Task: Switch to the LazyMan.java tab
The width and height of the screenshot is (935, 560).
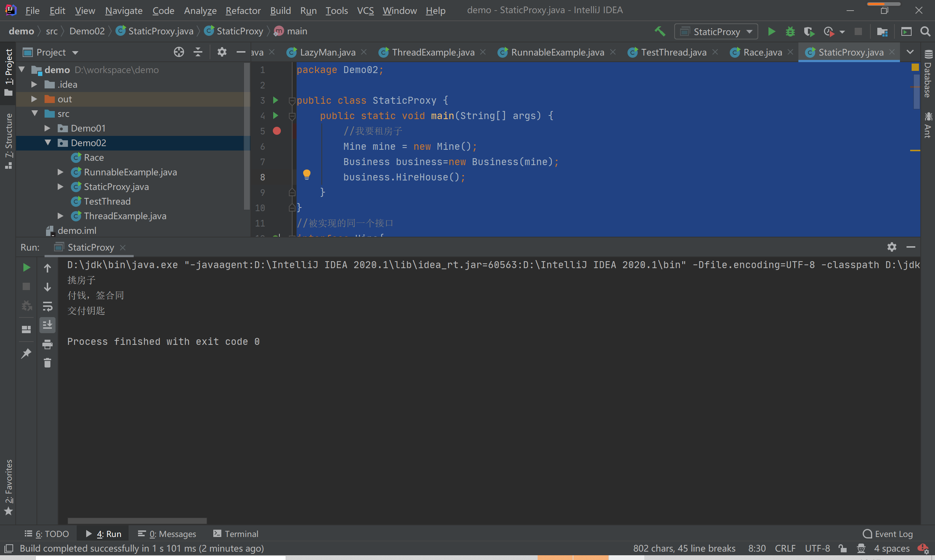Action: tap(327, 52)
